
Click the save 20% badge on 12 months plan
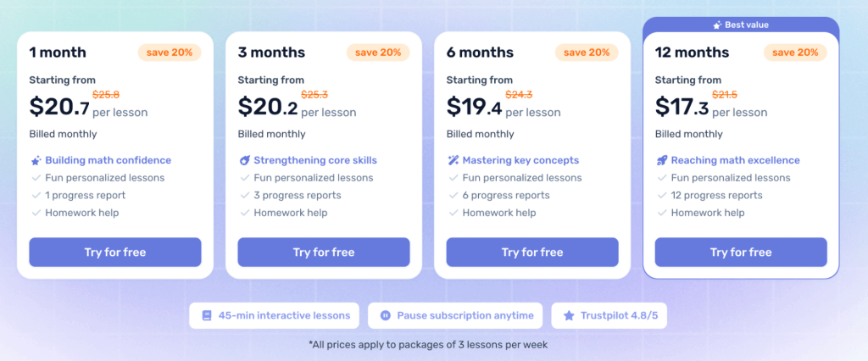tap(795, 53)
